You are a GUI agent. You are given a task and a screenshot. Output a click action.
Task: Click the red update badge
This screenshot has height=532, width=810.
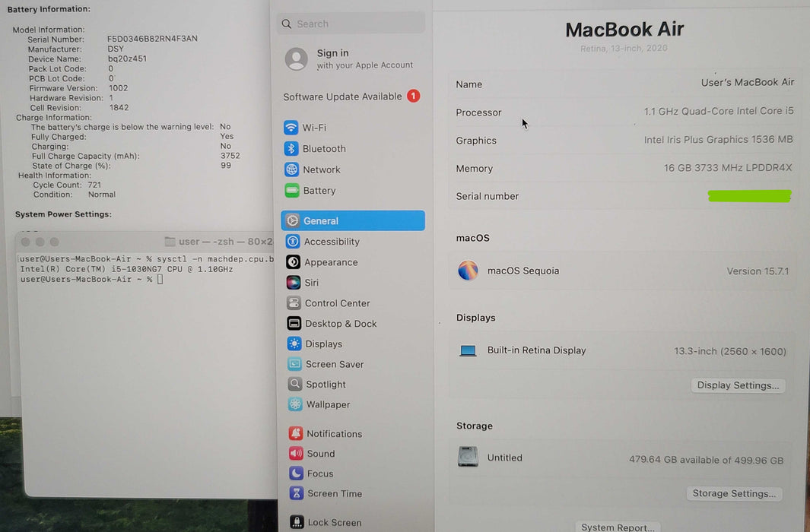(x=413, y=96)
